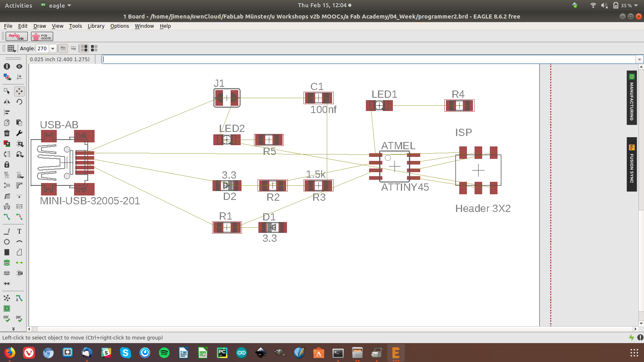Open the View menu
Screen dimensions: 644x362
coord(58,26)
